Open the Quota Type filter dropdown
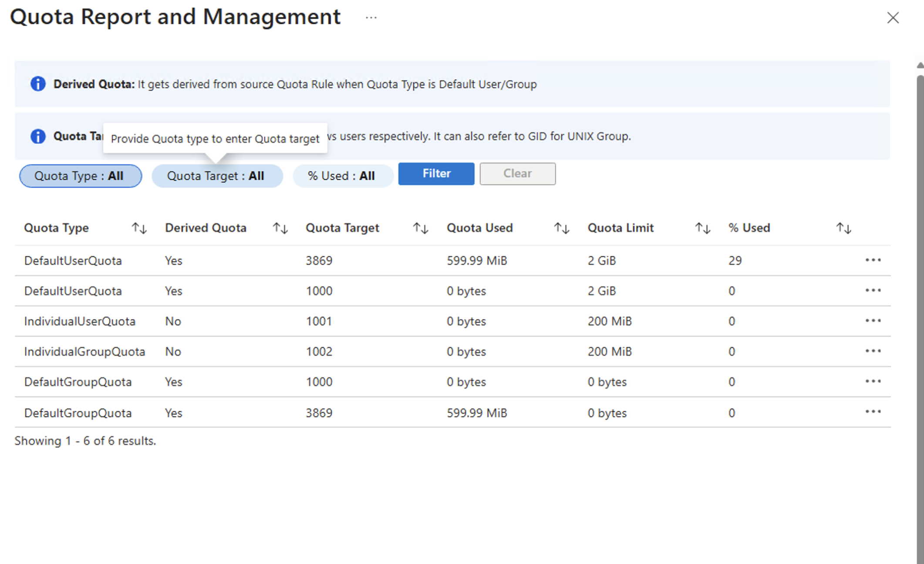Image resolution: width=924 pixels, height=564 pixels. click(80, 176)
